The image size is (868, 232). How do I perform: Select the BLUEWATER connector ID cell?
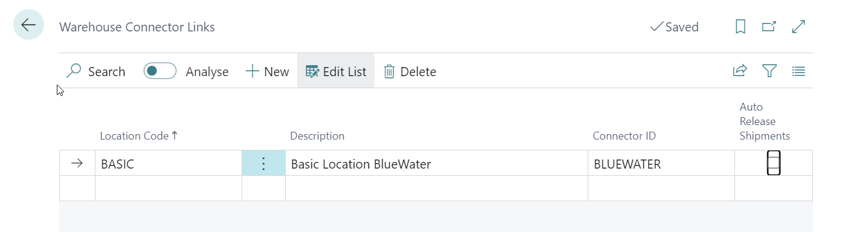661,163
